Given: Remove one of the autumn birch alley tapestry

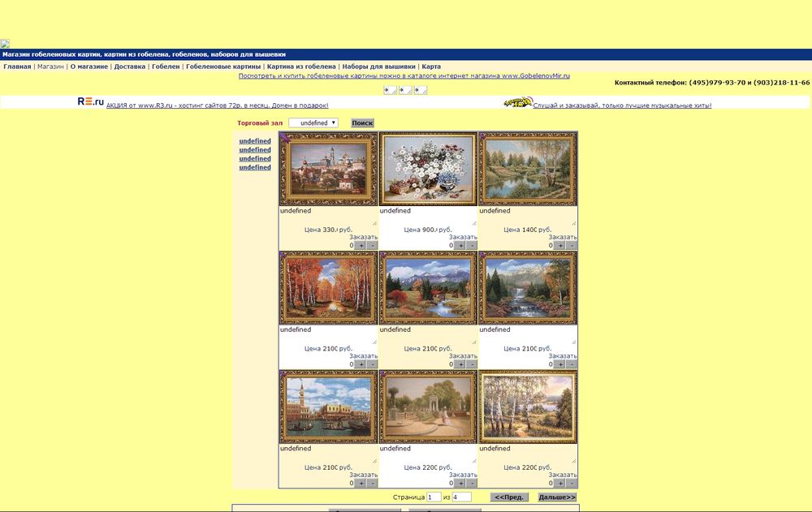Looking at the screenshot, I should (x=372, y=364).
